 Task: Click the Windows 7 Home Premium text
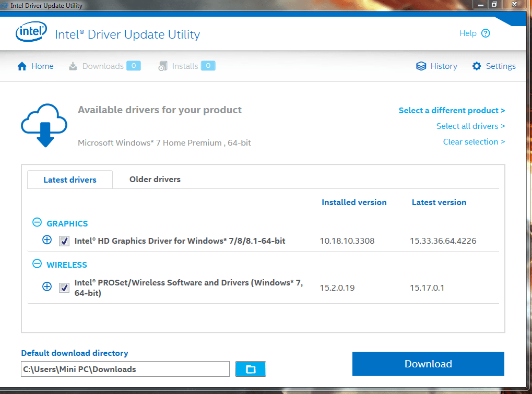point(164,143)
